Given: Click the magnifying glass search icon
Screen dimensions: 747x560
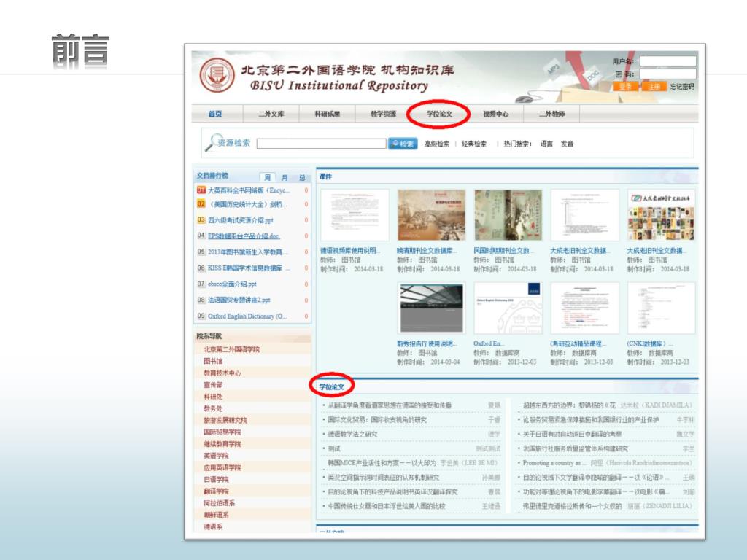Looking at the screenshot, I should [213, 142].
